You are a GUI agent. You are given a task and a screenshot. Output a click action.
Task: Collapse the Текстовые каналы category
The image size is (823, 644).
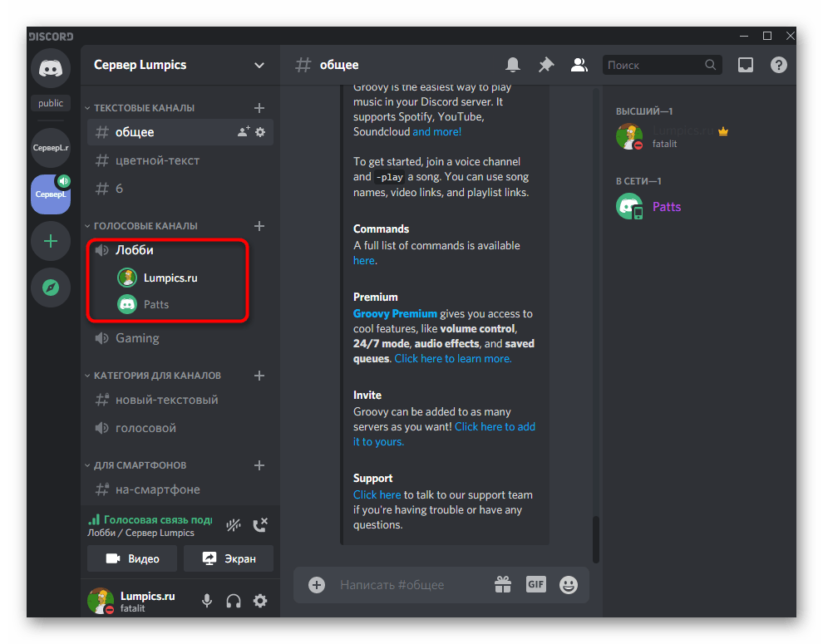143,108
